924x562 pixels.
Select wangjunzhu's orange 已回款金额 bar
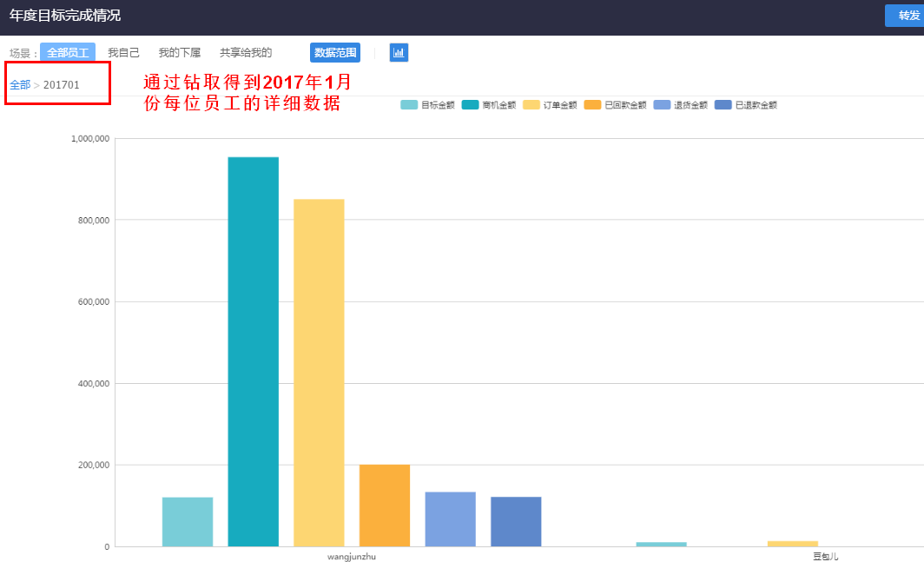(385, 506)
